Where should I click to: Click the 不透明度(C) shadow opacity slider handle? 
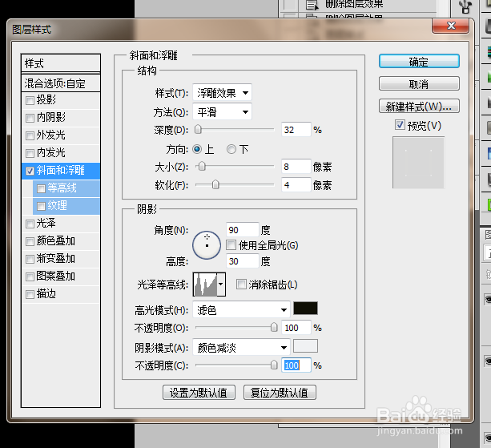(x=274, y=365)
